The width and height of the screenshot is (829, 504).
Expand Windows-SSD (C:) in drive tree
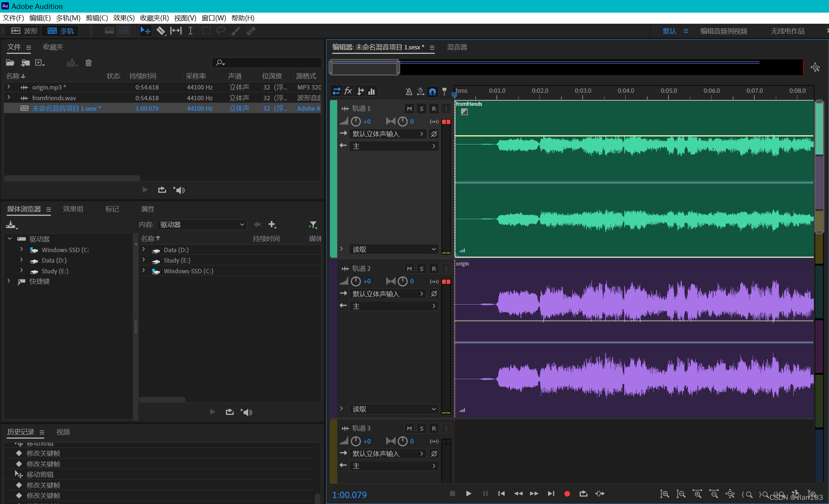(22, 250)
